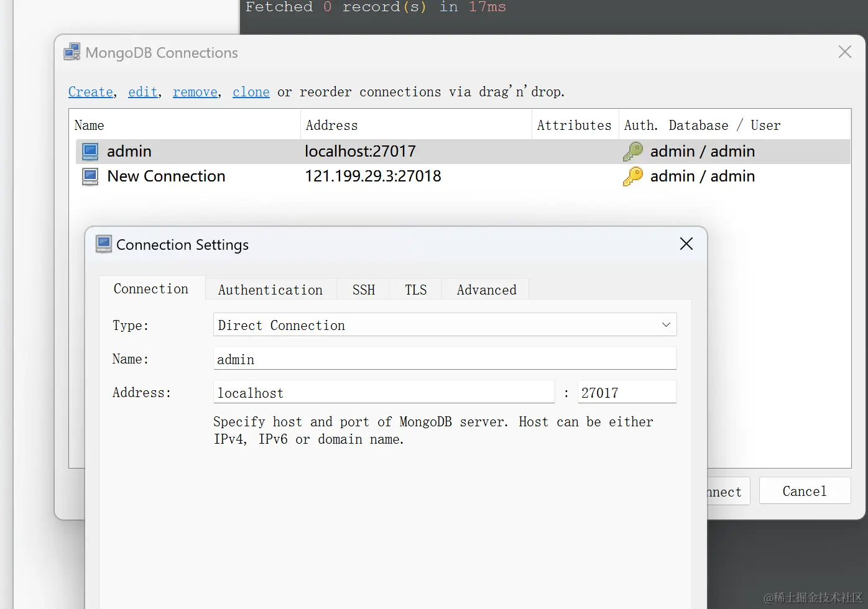Viewport: 868px width, 609px height.
Task: Open the Advanced tab
Action: 486,290
